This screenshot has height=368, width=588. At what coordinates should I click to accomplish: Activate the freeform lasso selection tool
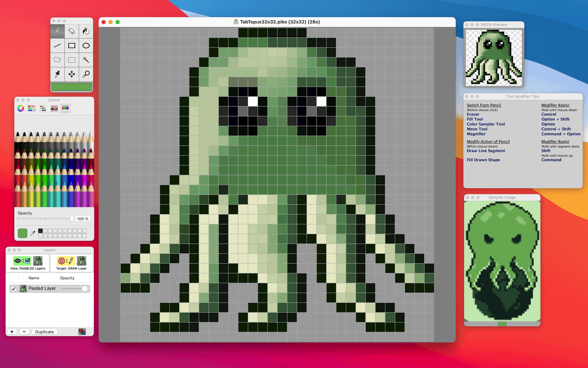[57, 60]
